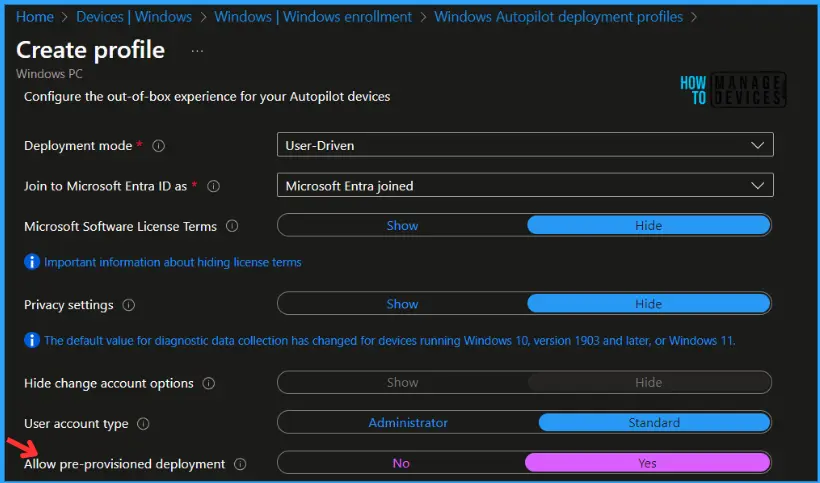Set Microsoft Software License Terms to Show

point(402,225)
